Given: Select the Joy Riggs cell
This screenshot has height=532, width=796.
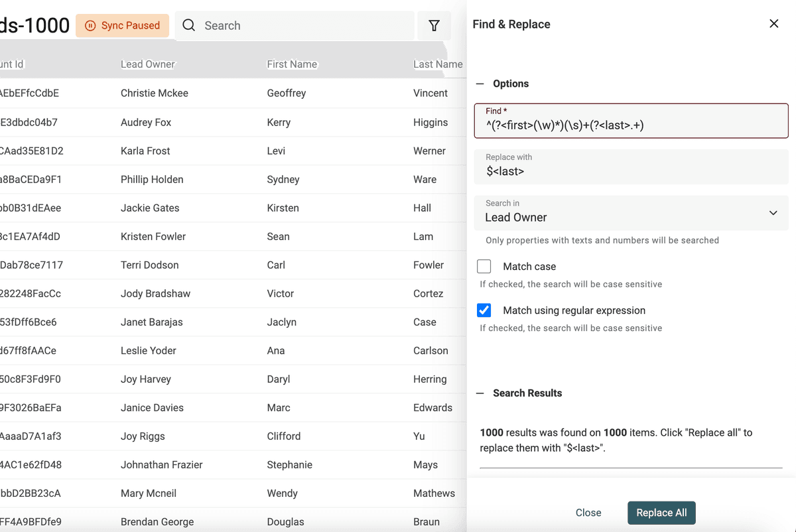Looking at the screenshot, I should tap(143, 436).
